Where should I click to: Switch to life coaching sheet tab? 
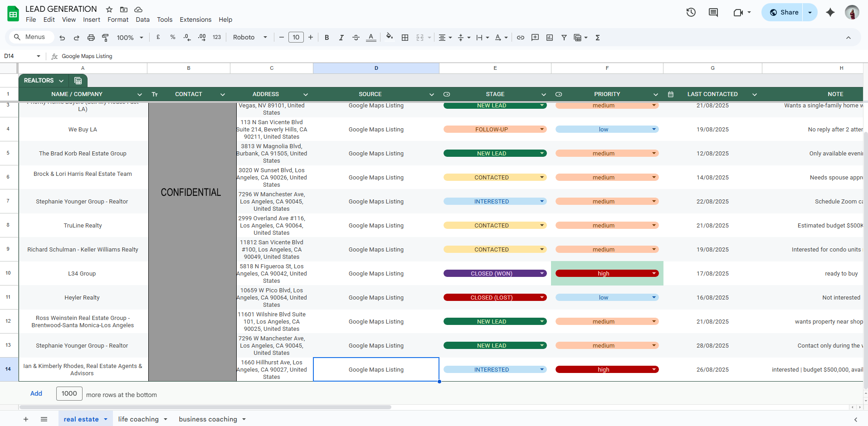tap(138, 419)
